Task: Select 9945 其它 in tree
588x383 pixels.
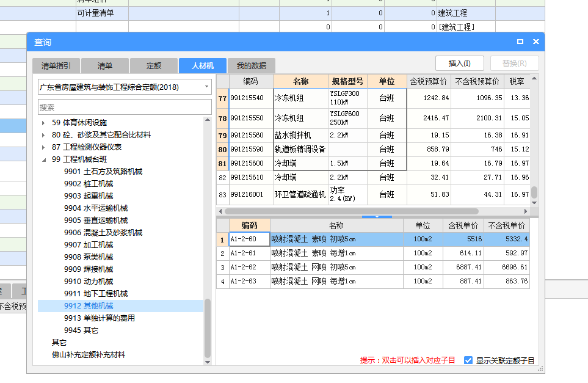Action: click(81, 330)
